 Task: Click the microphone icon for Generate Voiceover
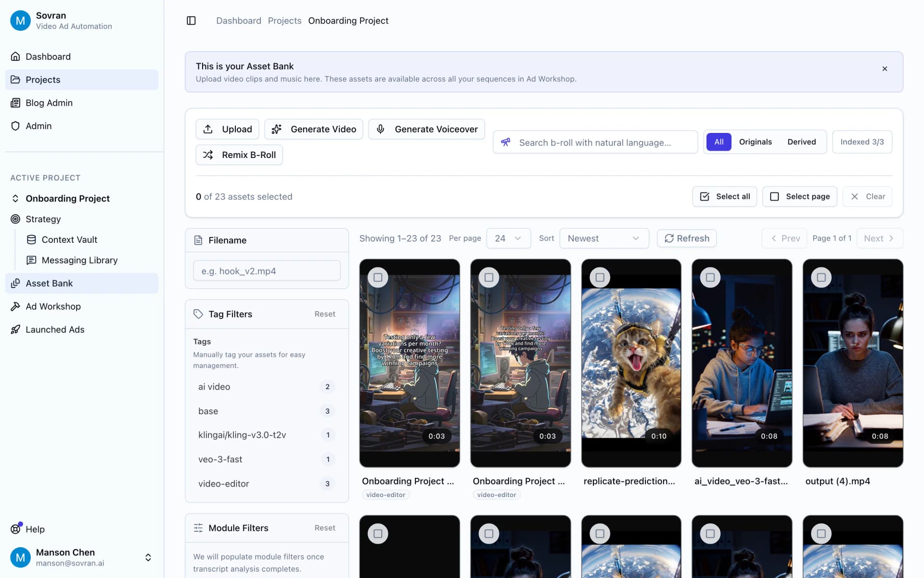(x=380, y=129)
